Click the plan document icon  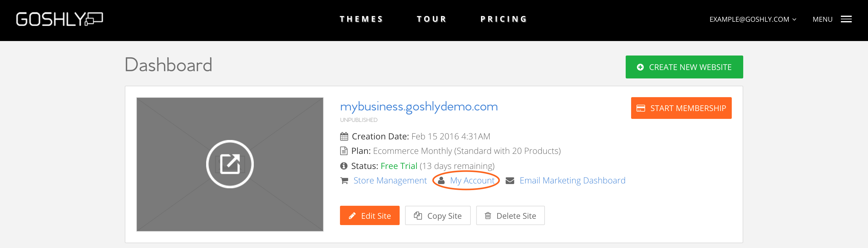tap(344, 151)
